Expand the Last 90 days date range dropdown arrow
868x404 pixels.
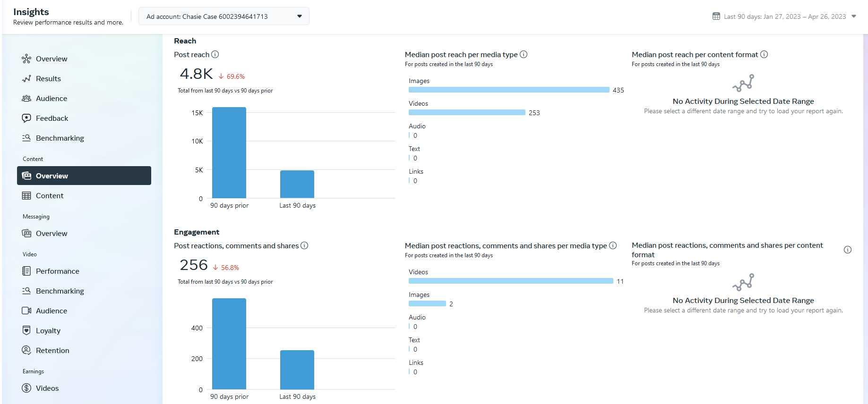click(x=854, y=16)
